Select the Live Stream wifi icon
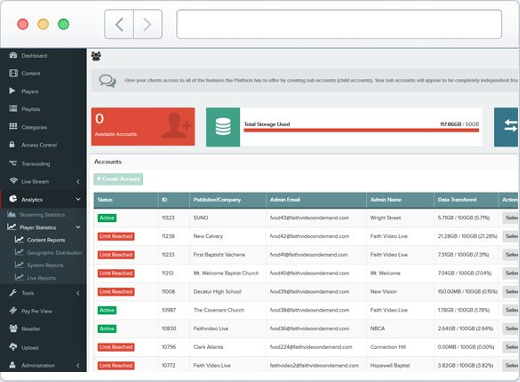 tap(13, 181)
